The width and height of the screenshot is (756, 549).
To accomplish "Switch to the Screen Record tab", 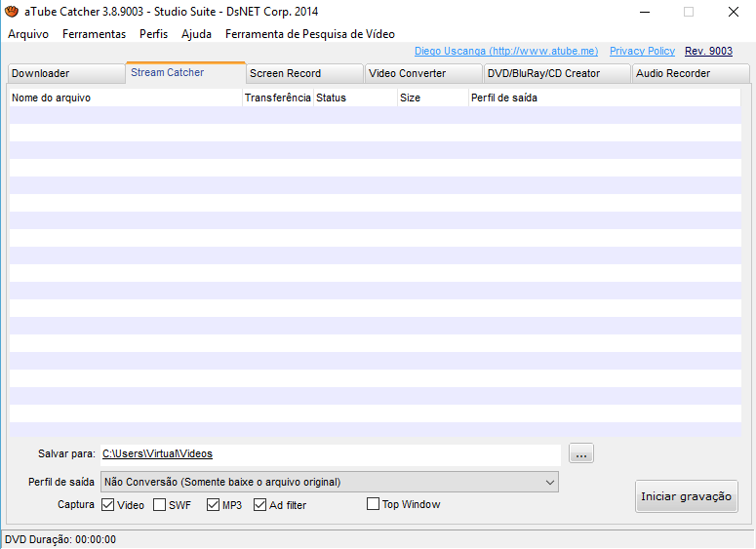I will tap(304, 73).
